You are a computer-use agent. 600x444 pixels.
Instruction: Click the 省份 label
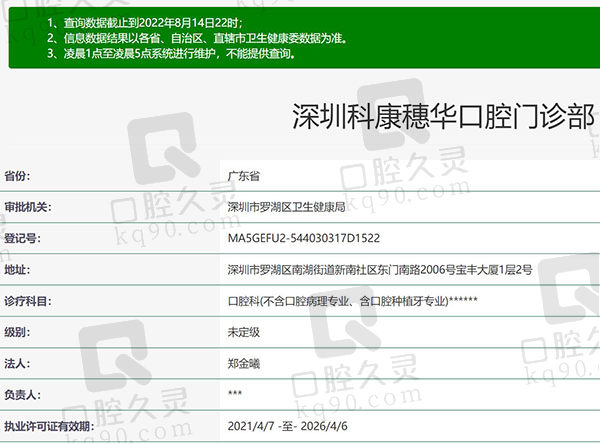tap(17, 176)
